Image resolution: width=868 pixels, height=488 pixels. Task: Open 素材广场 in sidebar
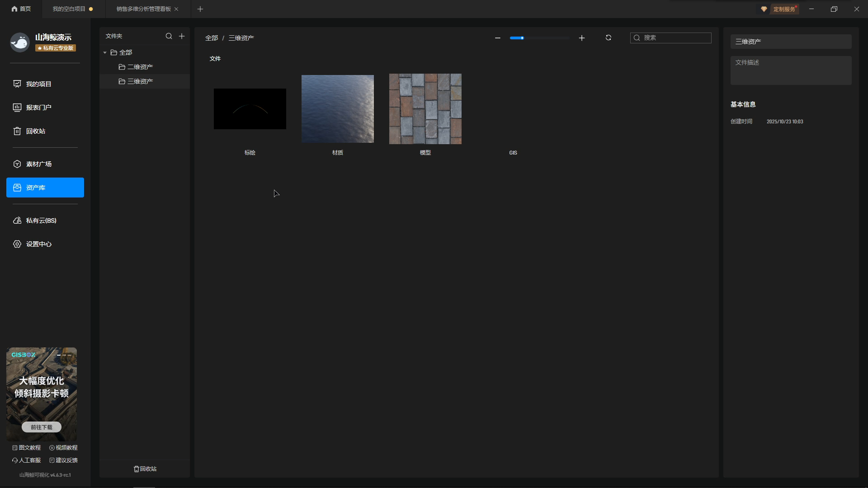(39, 164)
